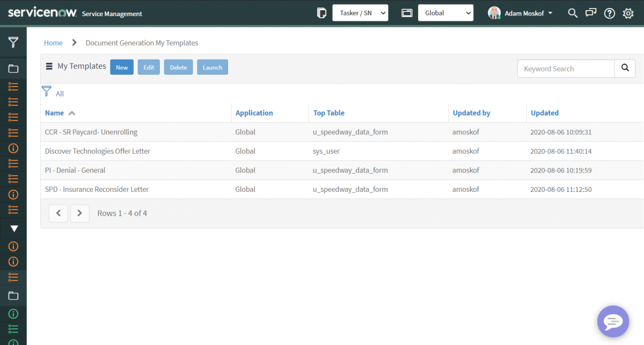This screenshot has height=345, width=644.
Task: Toggle sort arrow next to Name column
Action: 72,113
